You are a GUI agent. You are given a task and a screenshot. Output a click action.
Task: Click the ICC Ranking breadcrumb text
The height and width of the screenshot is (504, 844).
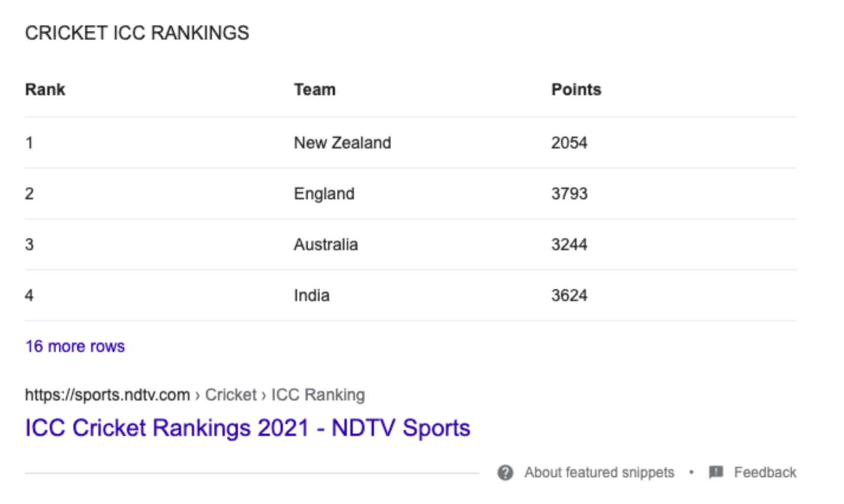tap(318, 395)
